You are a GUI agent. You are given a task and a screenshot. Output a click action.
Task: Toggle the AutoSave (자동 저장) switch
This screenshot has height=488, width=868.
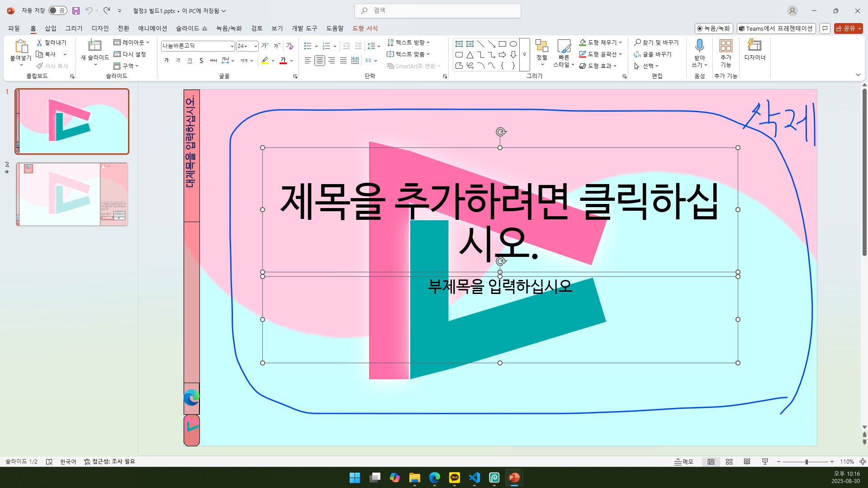(x=58, y=10)
